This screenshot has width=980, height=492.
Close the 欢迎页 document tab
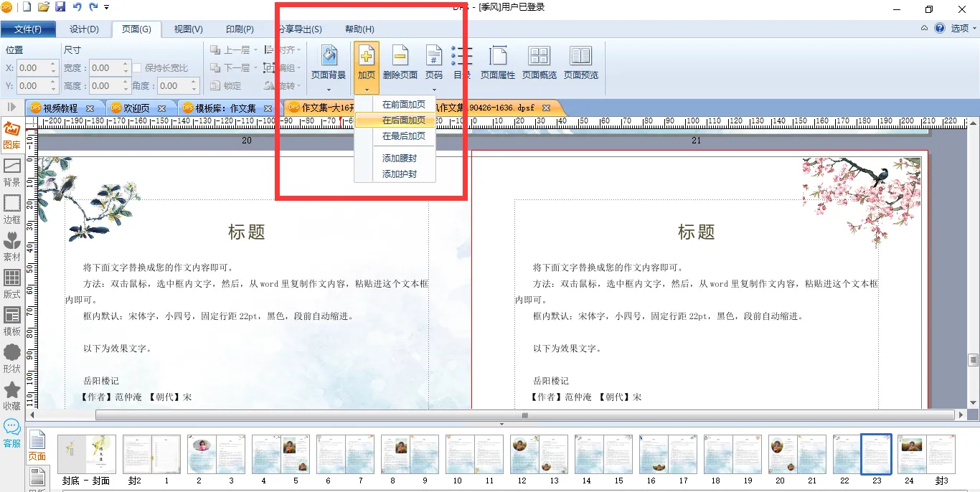pos(161,108)
